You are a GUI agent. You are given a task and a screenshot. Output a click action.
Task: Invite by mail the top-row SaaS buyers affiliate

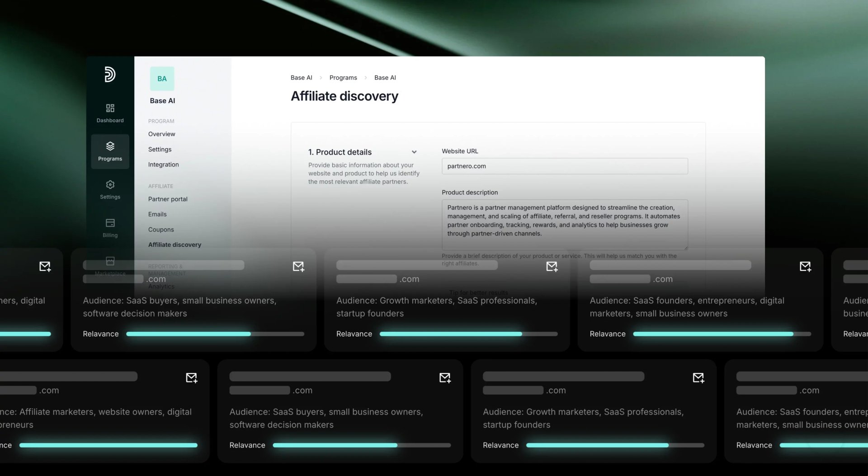click(x=298, y=266)
